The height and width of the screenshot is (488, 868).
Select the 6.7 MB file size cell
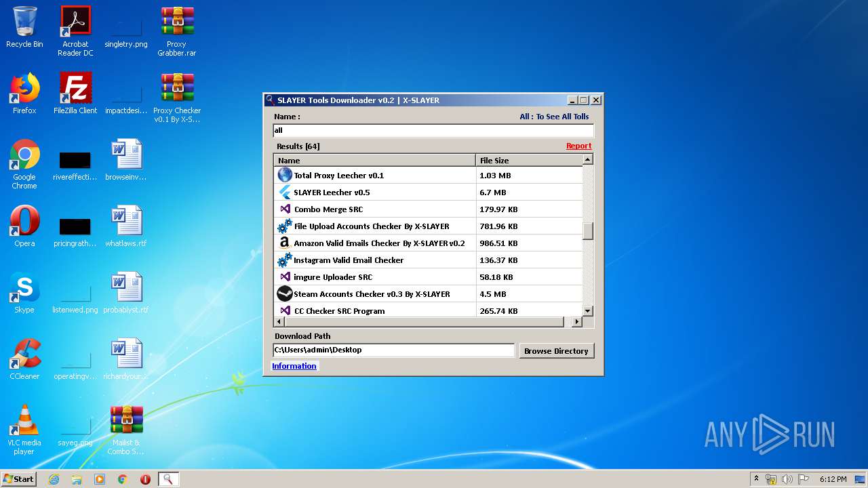(530, 192)
